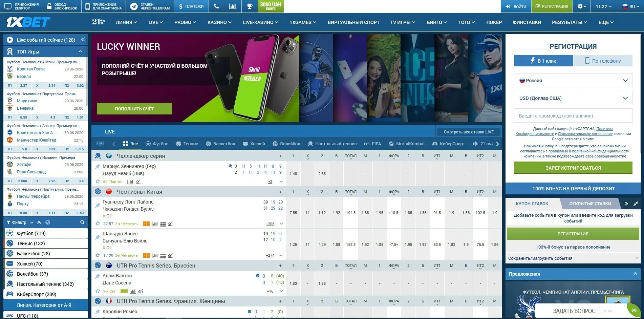Click the ЗАРЕГИСТРИРОВАТЬСЯ button

(573, 168)
